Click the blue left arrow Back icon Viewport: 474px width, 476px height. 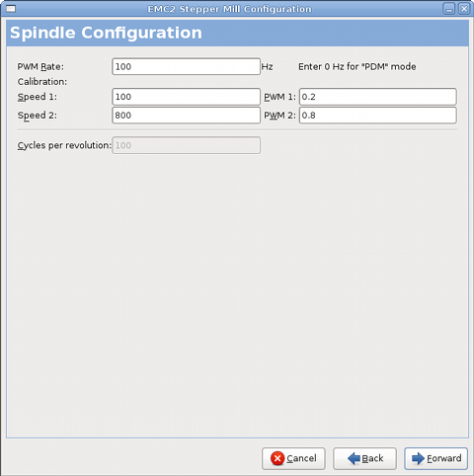355,458
